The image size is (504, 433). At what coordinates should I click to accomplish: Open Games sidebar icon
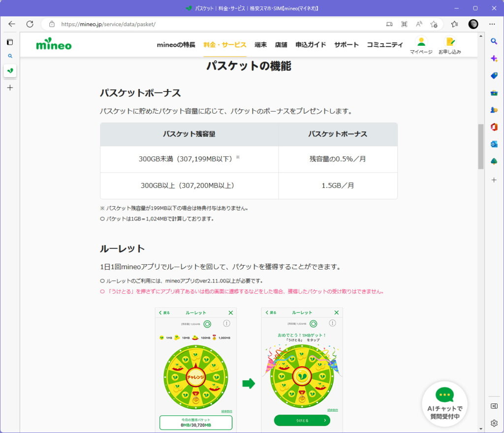(494, 110)
